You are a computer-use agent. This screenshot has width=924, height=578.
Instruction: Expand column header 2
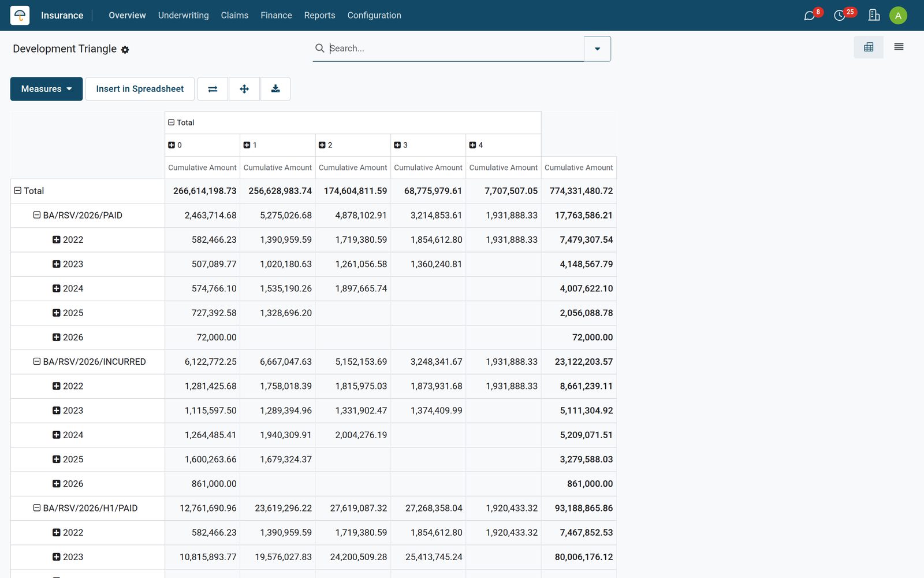point(322,145)
